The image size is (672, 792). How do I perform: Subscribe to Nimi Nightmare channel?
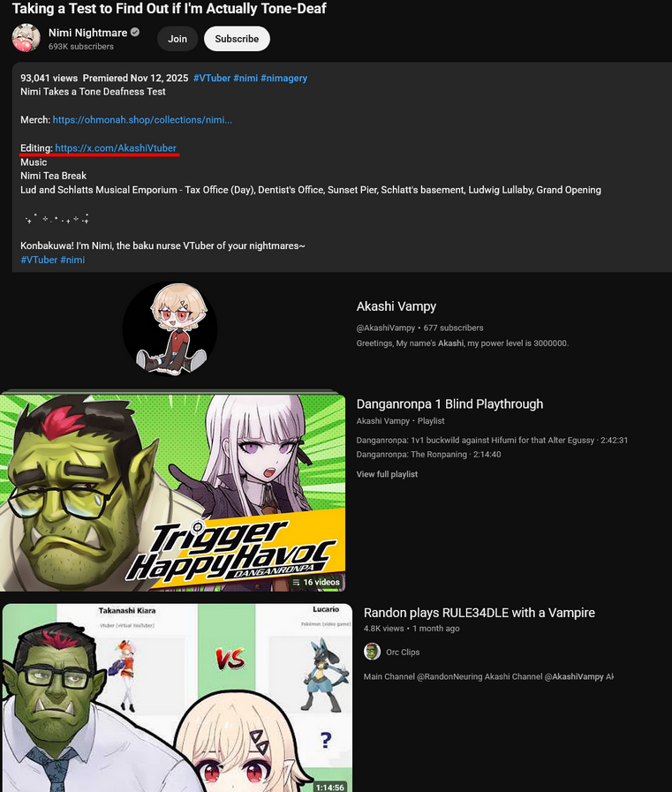click(237, 39)
